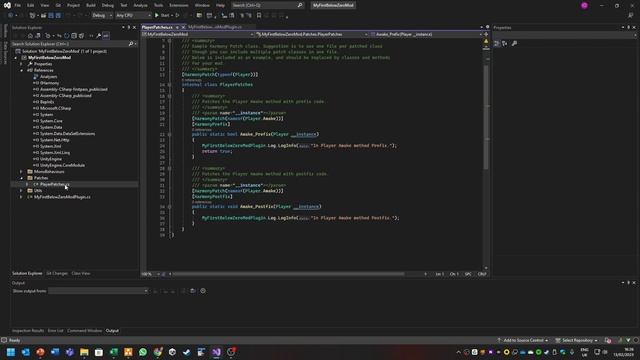Viewport: 640px width, 360px height.
Task: Select the 0Harmony reference
Action: pos(49,83)
